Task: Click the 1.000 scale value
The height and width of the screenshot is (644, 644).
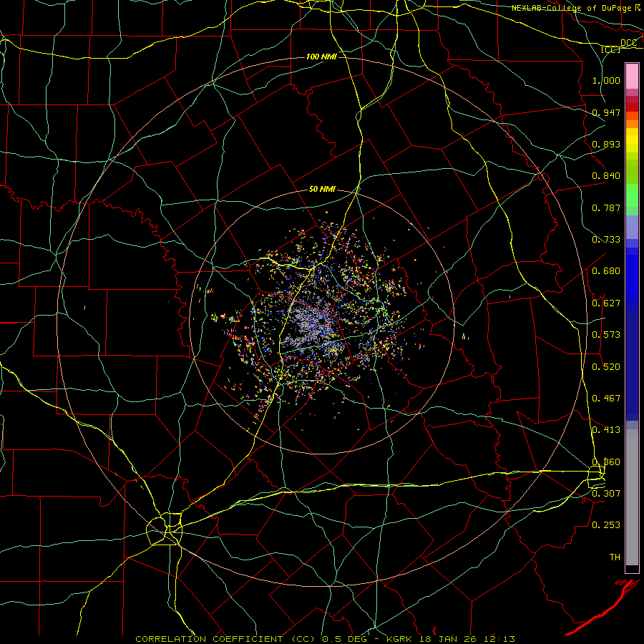Action: click(606, 80)
